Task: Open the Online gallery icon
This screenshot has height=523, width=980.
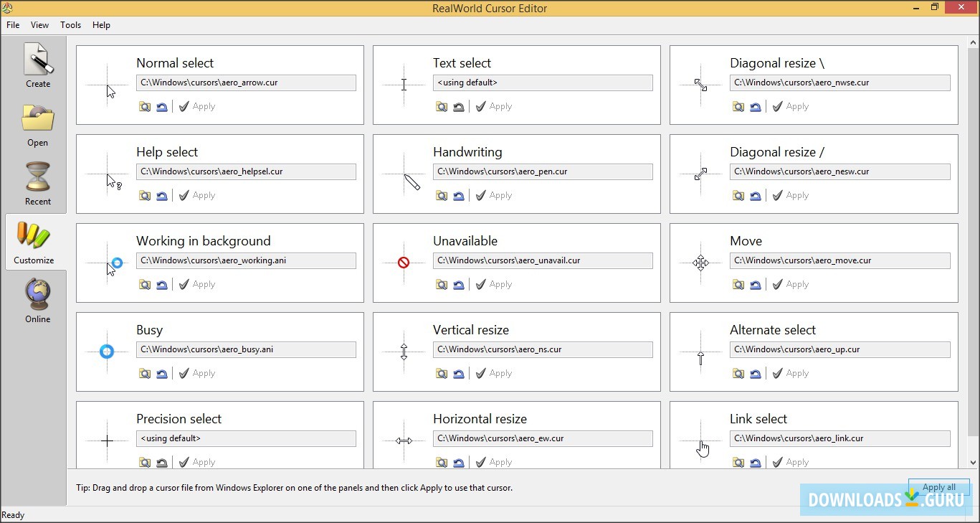Action: click(x=37, y=300)
